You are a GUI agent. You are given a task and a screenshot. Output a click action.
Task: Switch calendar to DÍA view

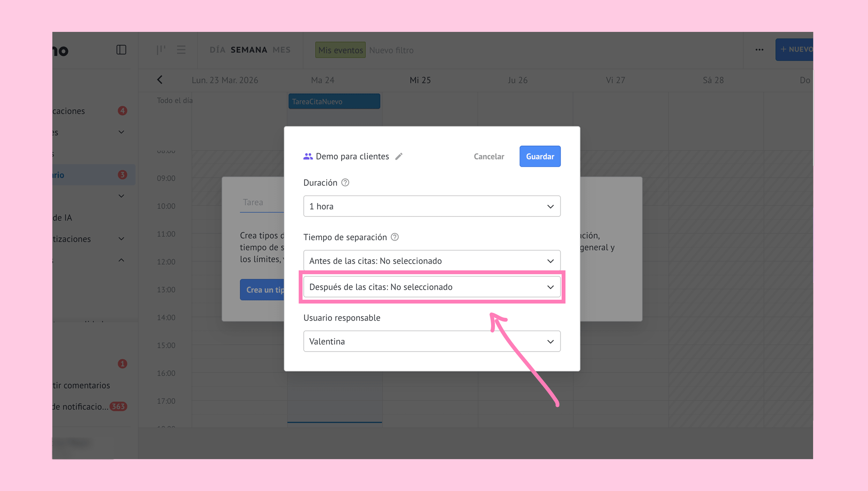[x=217, y=50]
